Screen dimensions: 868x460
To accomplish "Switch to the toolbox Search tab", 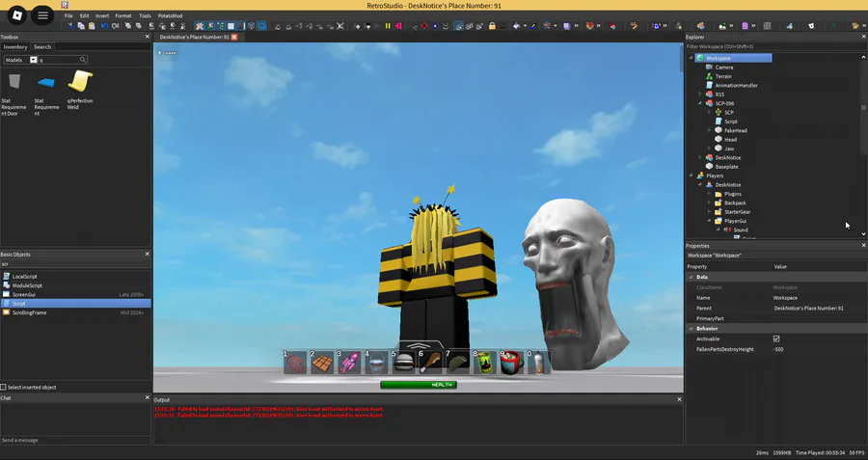I will (42, 47).
